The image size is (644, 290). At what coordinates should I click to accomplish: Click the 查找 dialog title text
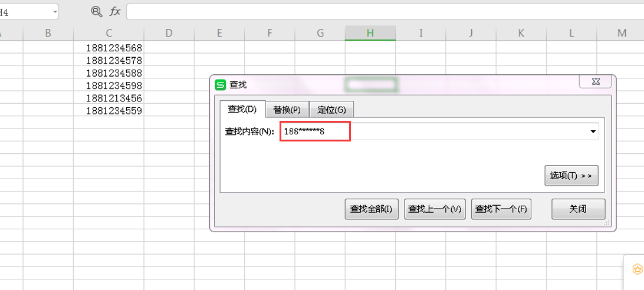click(x=238, y=85)
